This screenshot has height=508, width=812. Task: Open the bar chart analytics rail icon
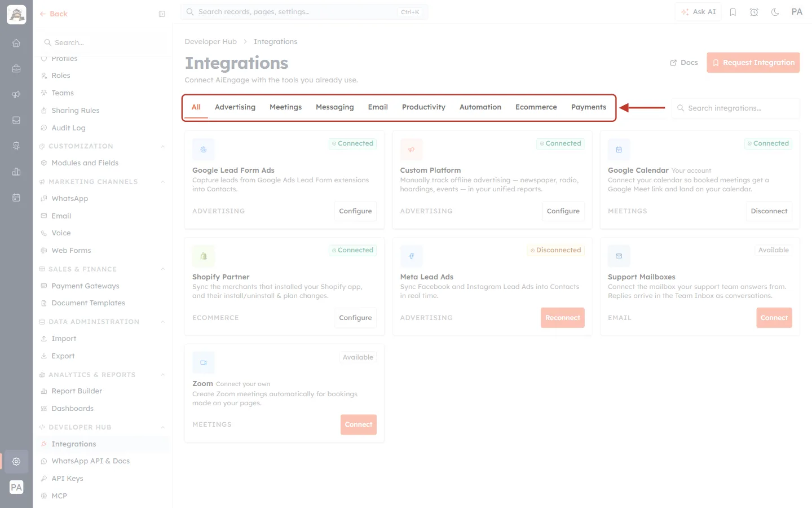[x=16, y=172]
